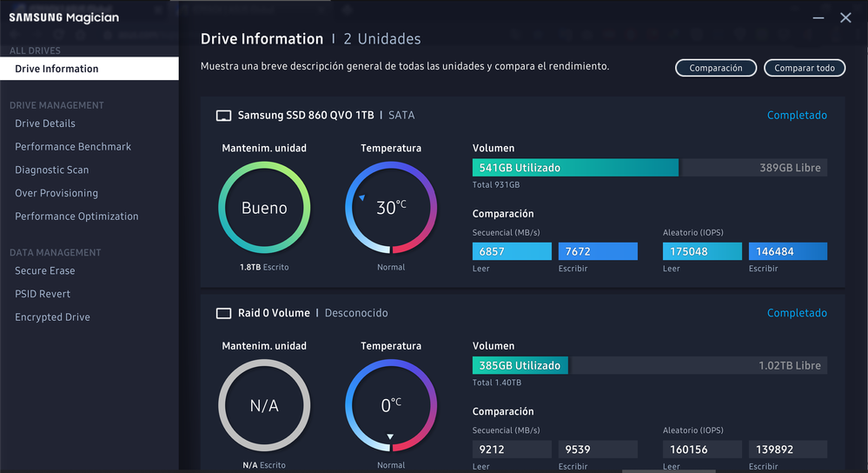Click the Raid 0 Volume drive icon

pos(223,313)
